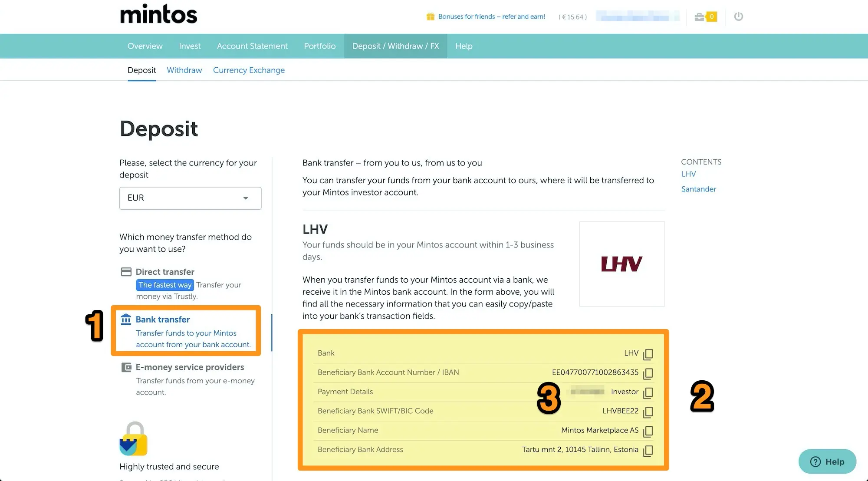This screenshot has width=868, height=481.
Task: Switch to Currency Exchange tab
Action: (249, 70)
